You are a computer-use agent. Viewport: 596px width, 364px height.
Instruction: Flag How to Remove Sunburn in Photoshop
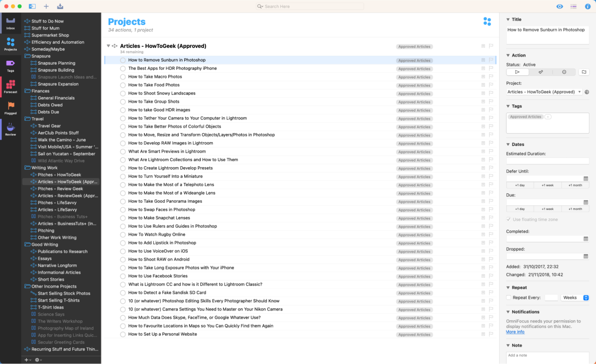[491, 60]
